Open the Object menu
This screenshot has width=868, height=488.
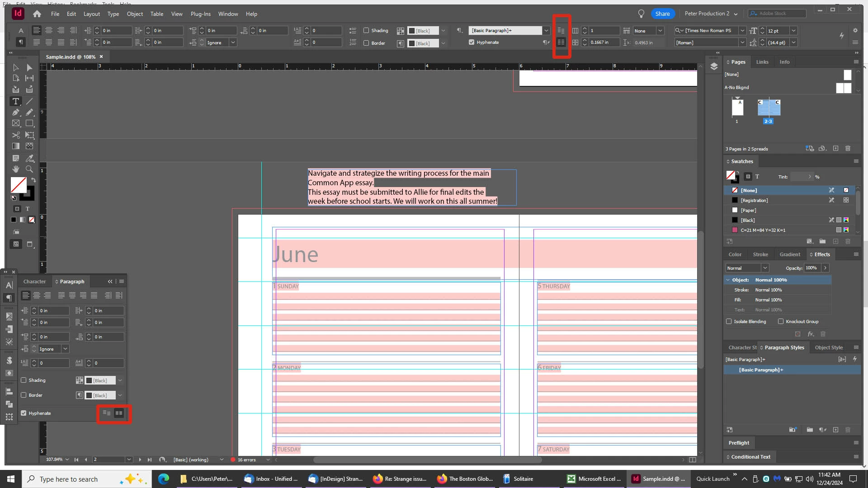[135, 14]
